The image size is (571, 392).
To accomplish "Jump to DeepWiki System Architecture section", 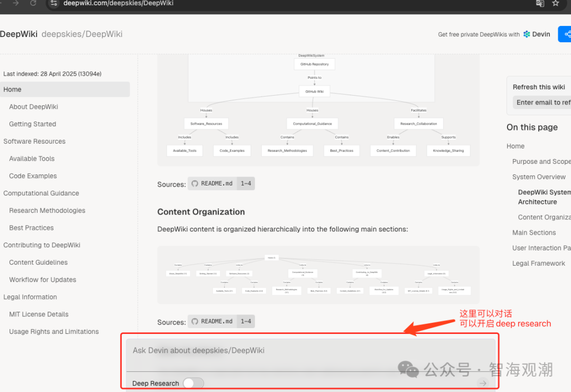I will (545, 197).
